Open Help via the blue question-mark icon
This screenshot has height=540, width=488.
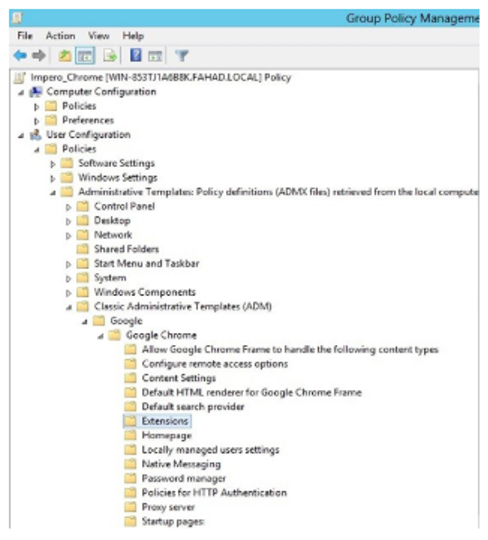(x=136, y=55)
